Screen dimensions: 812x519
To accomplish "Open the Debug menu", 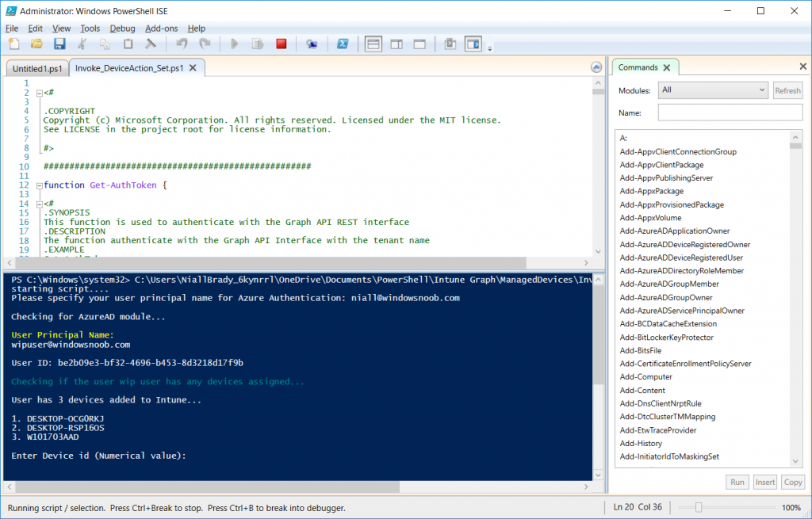I will (122, 29).
